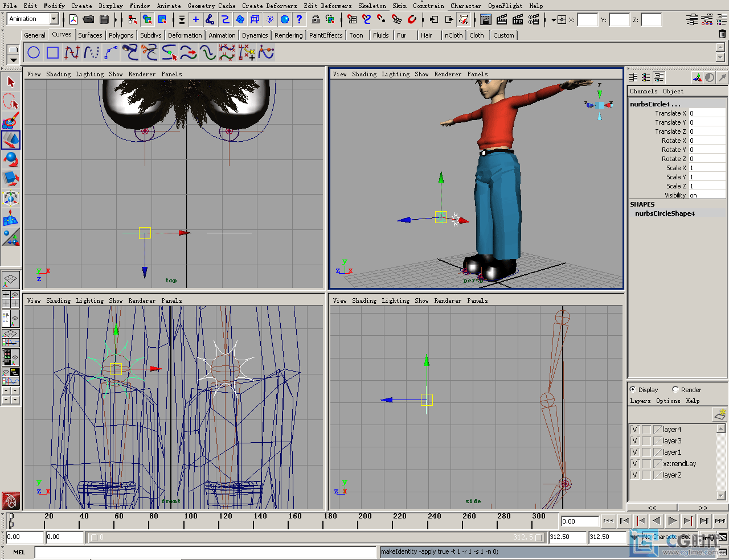Open the Layers menu in layer editor
The width and height of the screenshot is (729, 560).
point(640,401)
